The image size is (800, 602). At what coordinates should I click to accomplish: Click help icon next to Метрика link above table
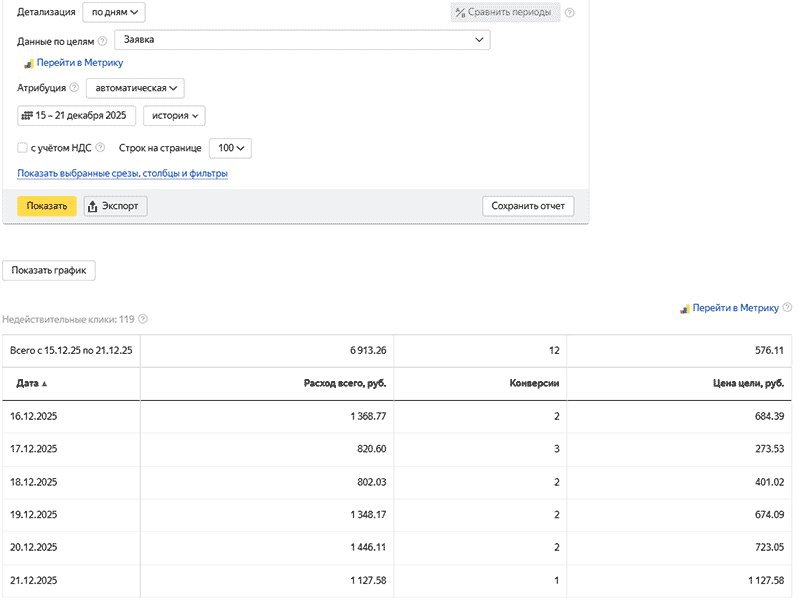[788, 309]
